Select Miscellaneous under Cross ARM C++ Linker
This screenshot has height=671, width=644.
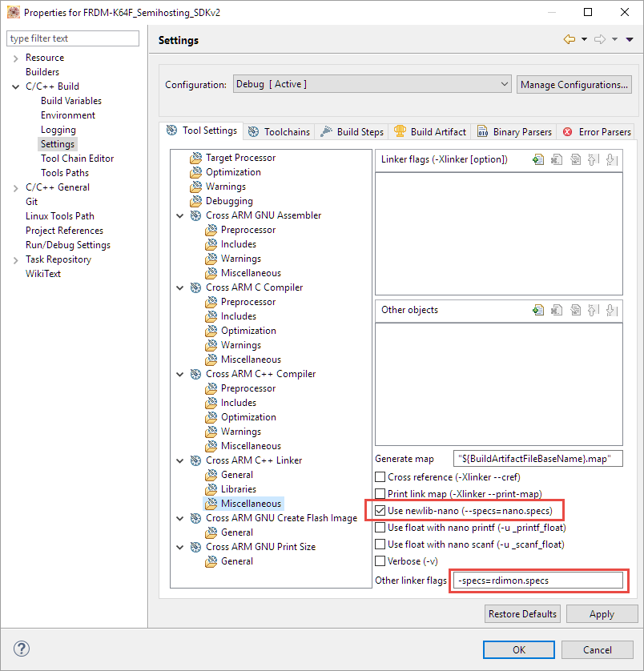244,503
